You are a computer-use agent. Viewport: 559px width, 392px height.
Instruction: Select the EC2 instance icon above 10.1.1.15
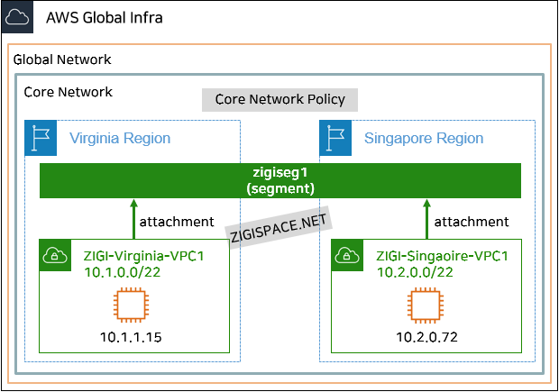pos(132,305)
